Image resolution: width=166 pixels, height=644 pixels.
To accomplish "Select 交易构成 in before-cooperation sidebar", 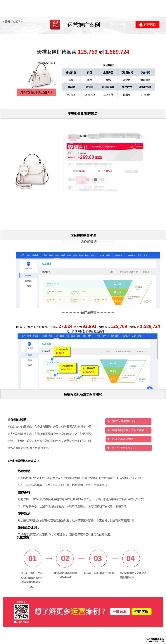I will [28, 281].
